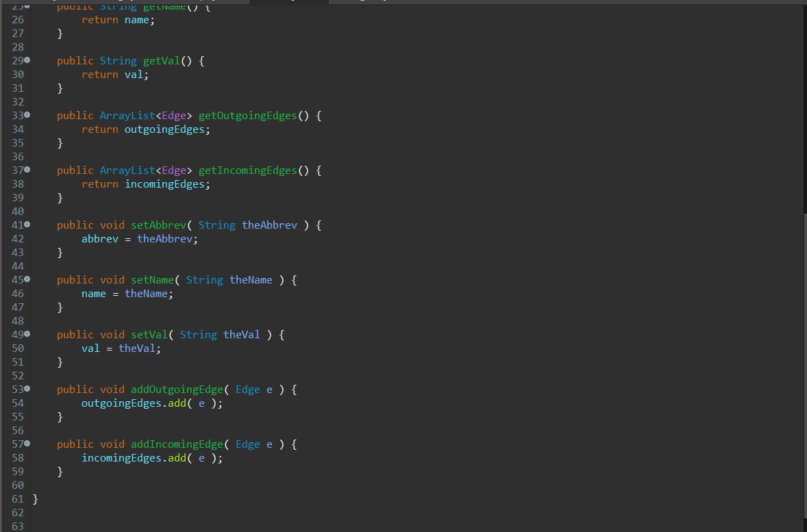The image size is (807, 532).
Task: Click the theName parameter in setName
Action: (251, 279)
